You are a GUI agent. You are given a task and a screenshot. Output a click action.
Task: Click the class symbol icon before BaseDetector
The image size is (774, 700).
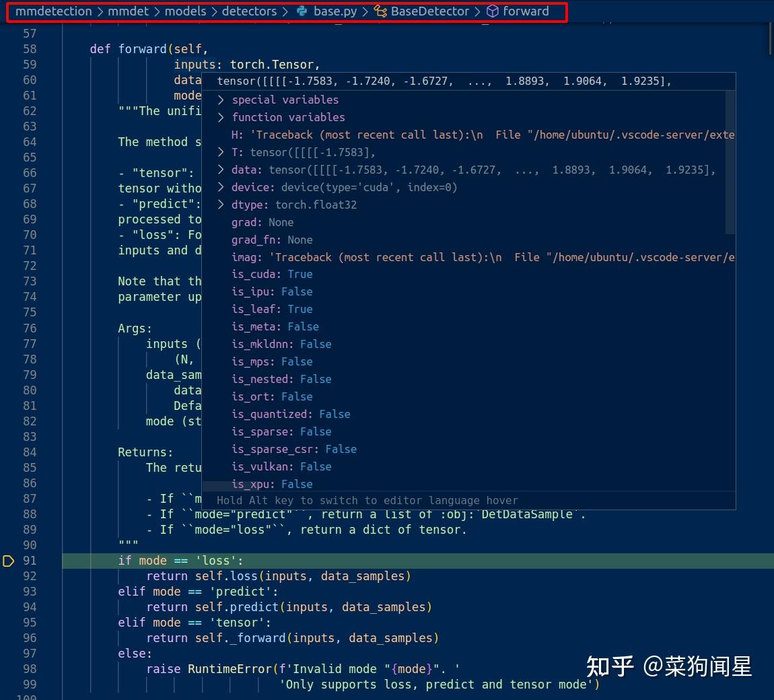pos(380,11)
